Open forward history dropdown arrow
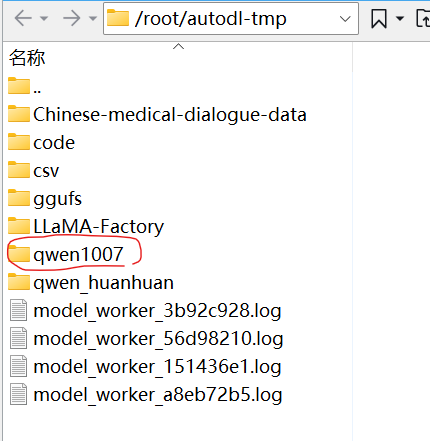 click(x=93, y=18)
